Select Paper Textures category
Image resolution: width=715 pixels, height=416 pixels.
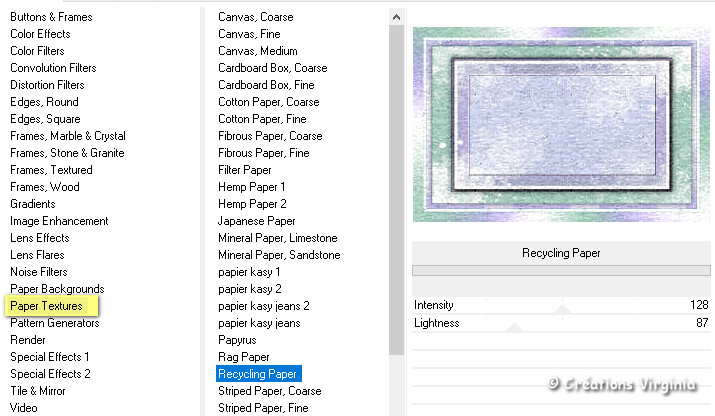[47, 306]
